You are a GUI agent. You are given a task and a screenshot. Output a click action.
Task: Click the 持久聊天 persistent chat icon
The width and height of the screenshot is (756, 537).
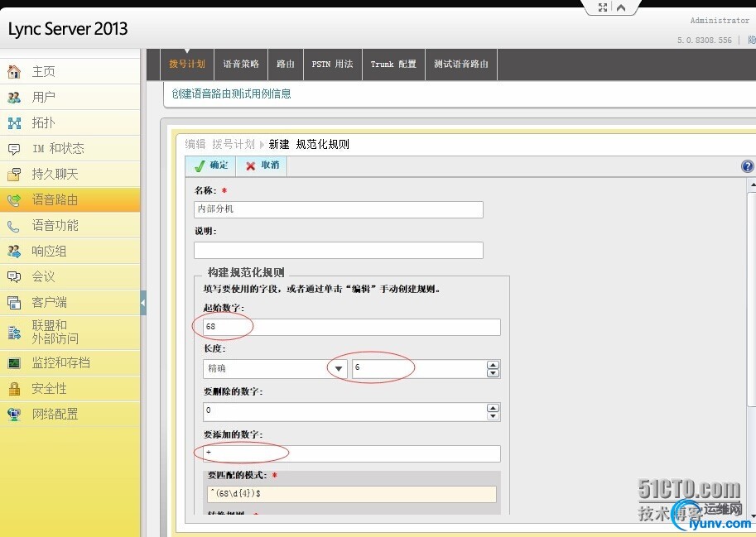tap(14, 175)
